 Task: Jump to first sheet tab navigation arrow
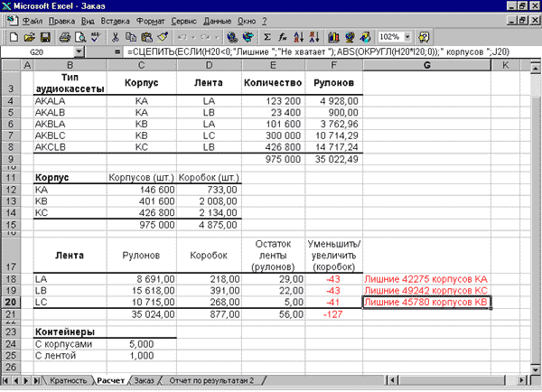(x=5, y=380)
